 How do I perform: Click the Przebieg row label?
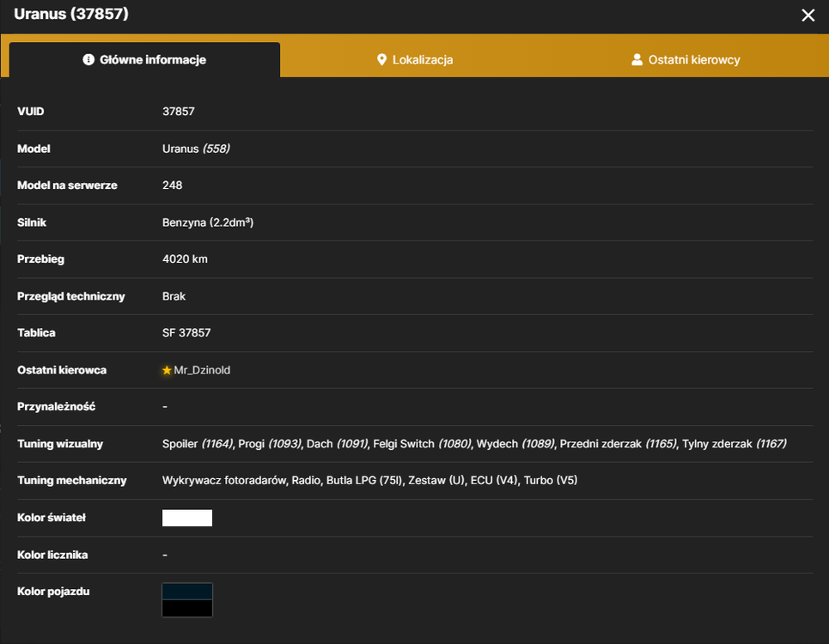click(40, 259)
